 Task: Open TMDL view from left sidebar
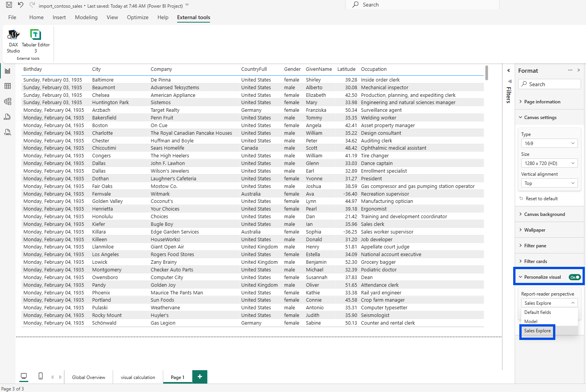8,132
